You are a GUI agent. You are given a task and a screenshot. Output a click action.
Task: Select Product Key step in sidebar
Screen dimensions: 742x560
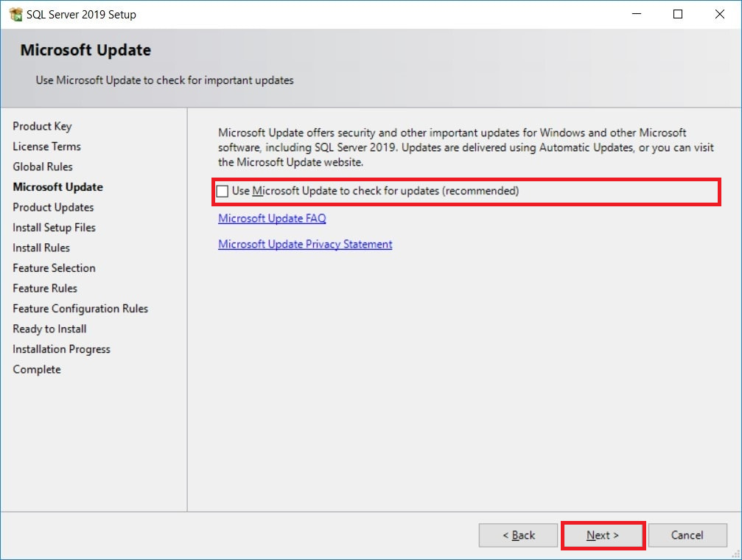(x=42, y=126)
